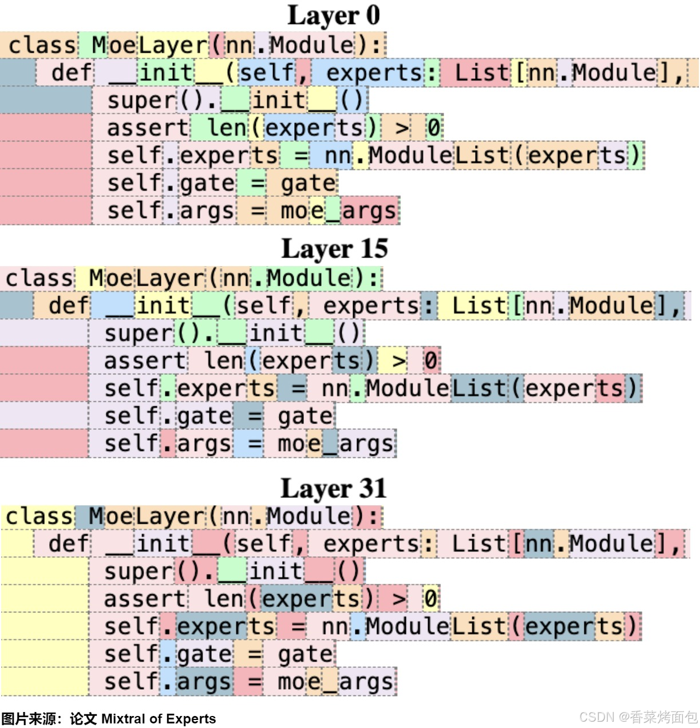Image resolution: width=700 pixels, height=728 pixels.
Task: Select the "assert len(experts) > 0" line in Layer 15
Action: click(220, 361)
